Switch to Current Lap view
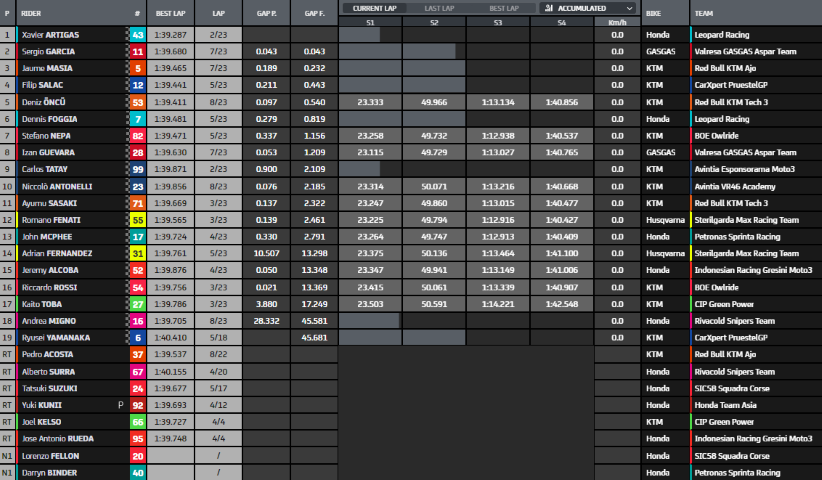This screenshot has width=822, height=480. click(370, 7)
